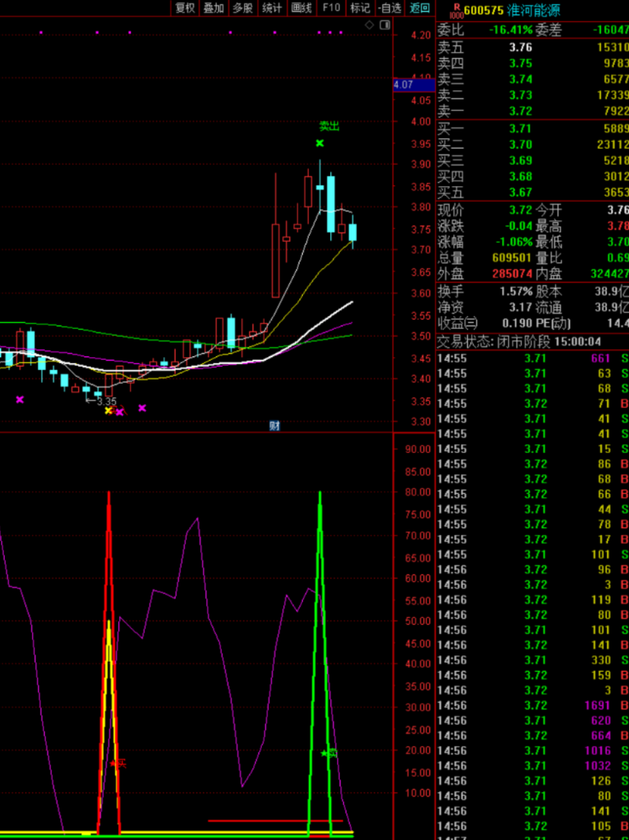Click the tick trade volume 1016
629x840 pixels.
coord(598,750)
